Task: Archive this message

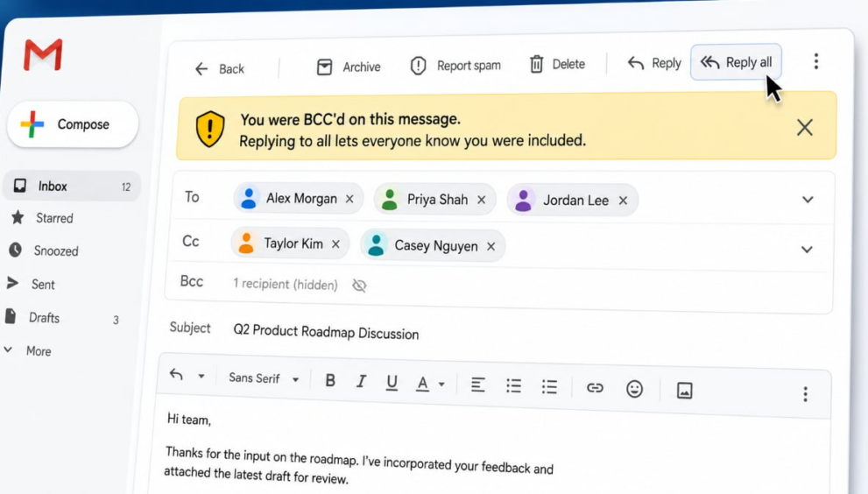Action: 349,67
